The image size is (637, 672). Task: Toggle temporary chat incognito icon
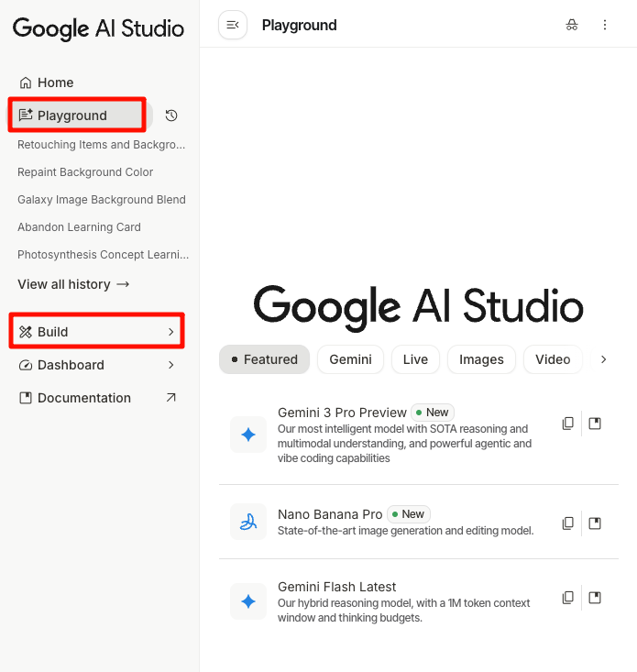(x=572, y=25)
